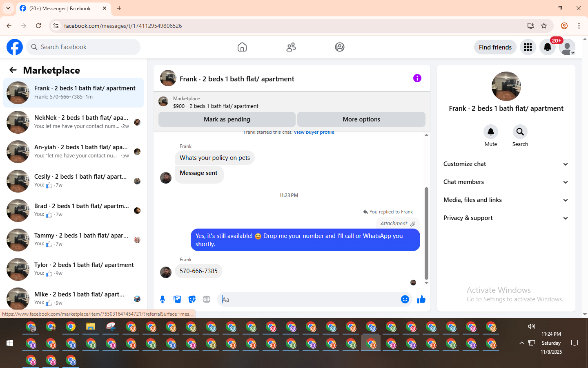Viewport: 588px width, 368px height.
Task: Open Cesily's conversation
Action: (x=73, y=181)
